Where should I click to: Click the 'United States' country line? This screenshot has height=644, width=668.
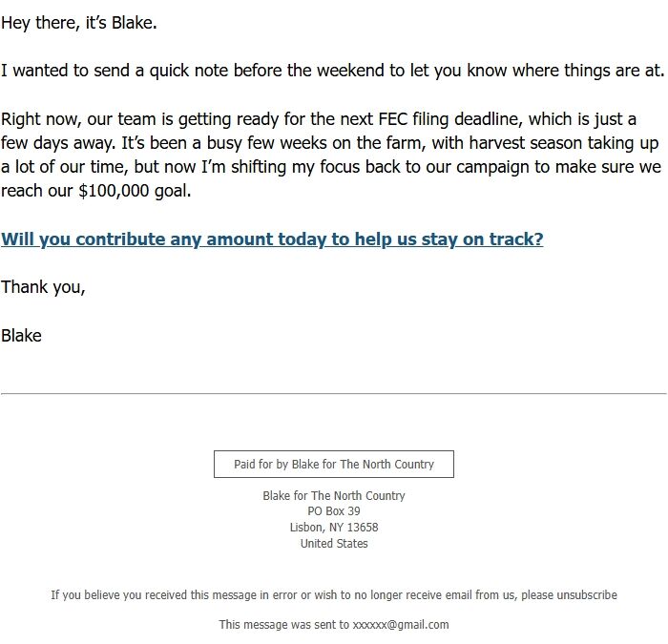334,544
